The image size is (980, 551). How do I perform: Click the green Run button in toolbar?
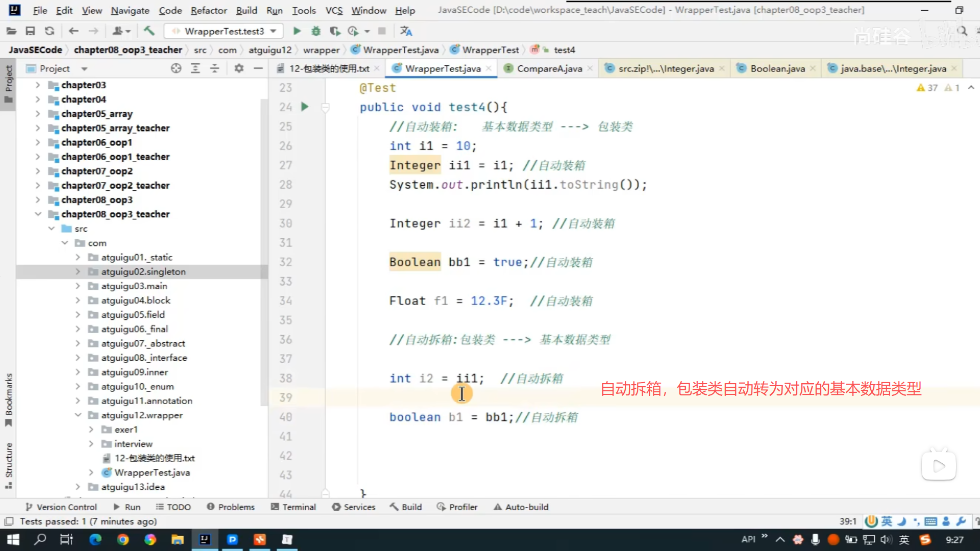pos(297,31)
